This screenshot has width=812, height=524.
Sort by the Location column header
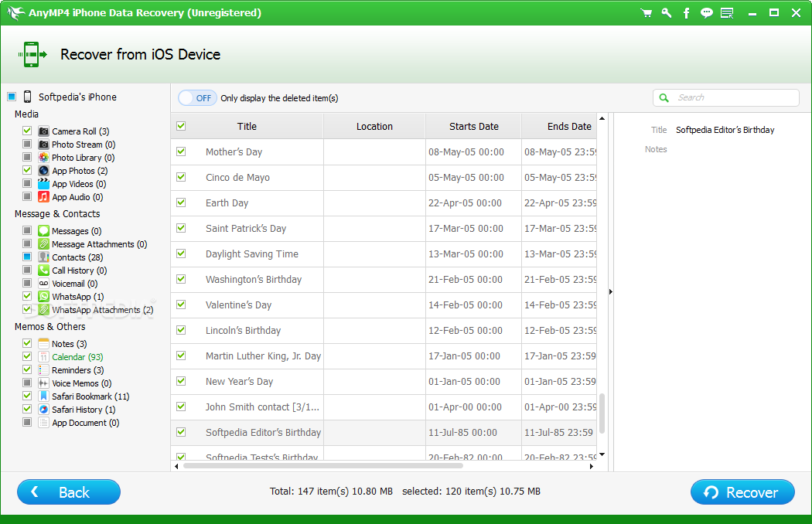click(x=374, y=126)
